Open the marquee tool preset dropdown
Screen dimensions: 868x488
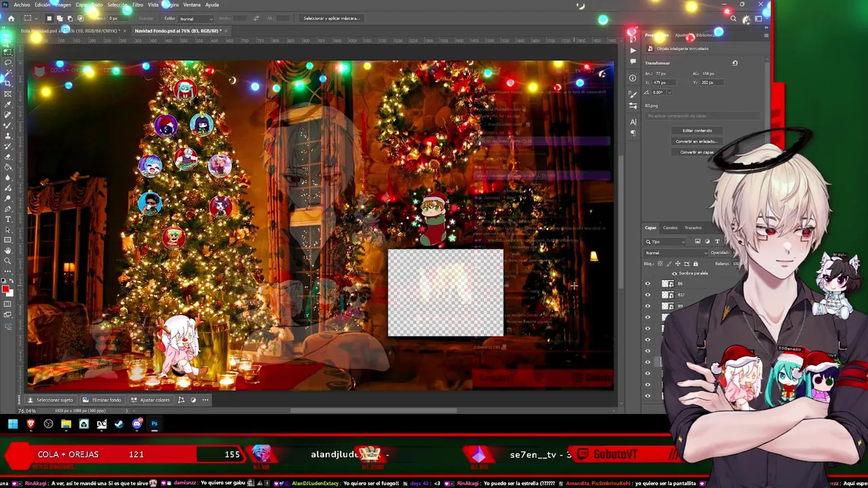point(37,18)
